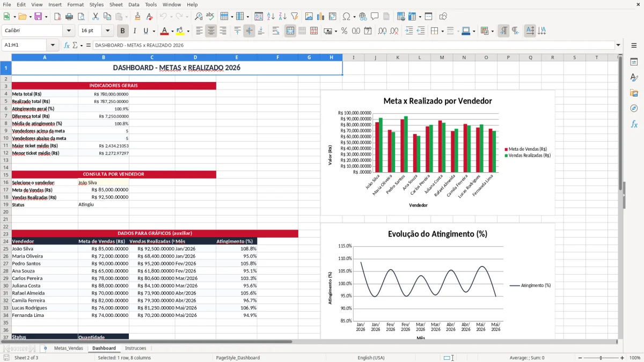Toggle Bold formatting
The width and height of the screenshot is (644, 362).
(x=122, y=31)
